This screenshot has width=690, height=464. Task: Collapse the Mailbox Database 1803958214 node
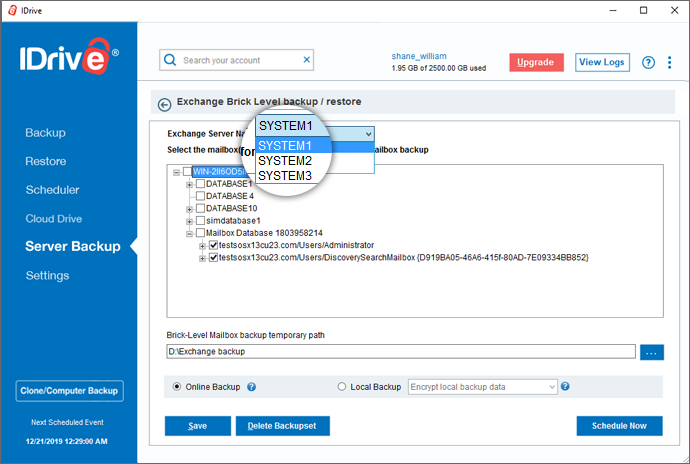point(189,233)
